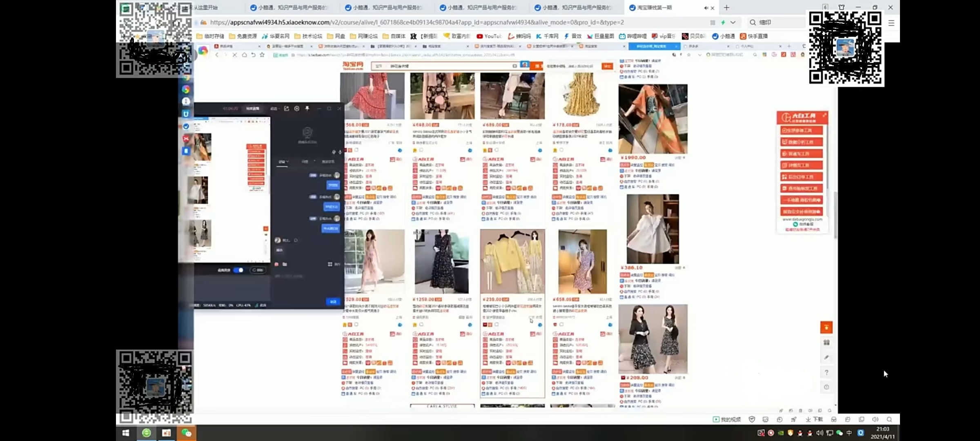Open the 快手直播 bookmark
Screen dimensions: 980x441
(754, 36)
